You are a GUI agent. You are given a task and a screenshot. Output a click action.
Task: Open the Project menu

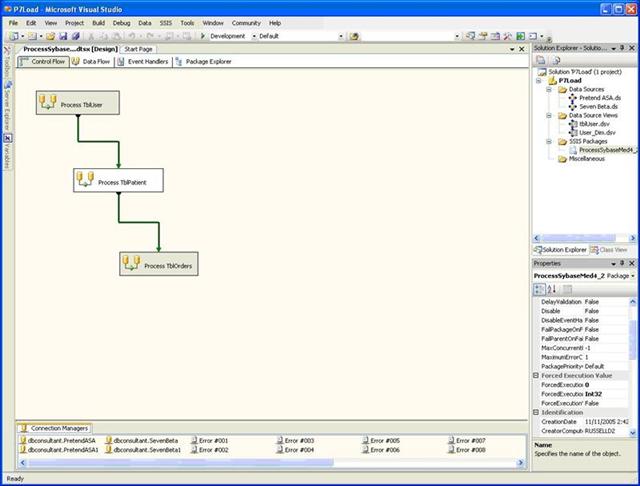74,23
